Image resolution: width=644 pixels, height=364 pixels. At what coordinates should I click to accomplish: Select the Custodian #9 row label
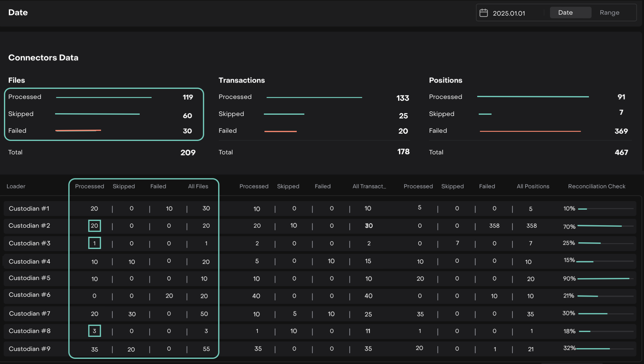pyautogui.click(x=30, y=349)
